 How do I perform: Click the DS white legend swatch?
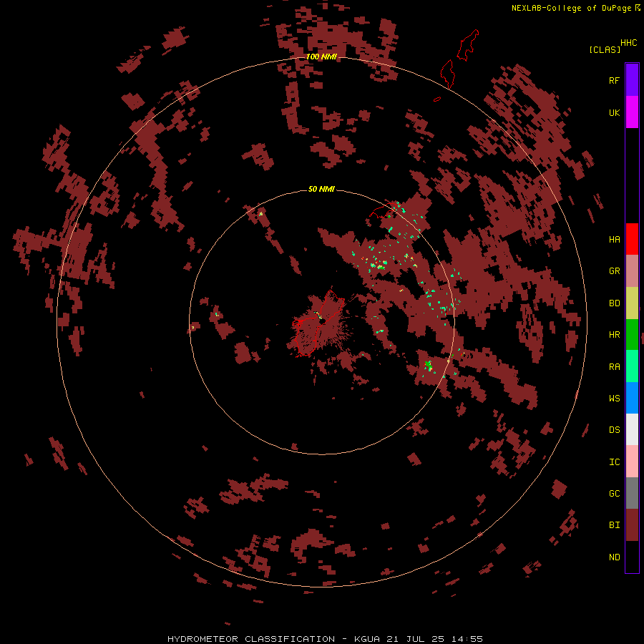click(632, 429)
